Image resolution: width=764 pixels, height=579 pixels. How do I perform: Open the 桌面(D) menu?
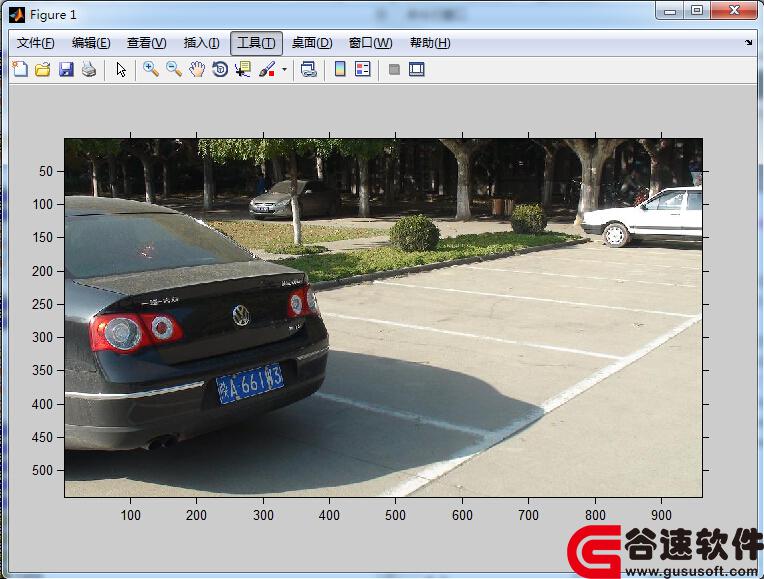click(312, 43)
